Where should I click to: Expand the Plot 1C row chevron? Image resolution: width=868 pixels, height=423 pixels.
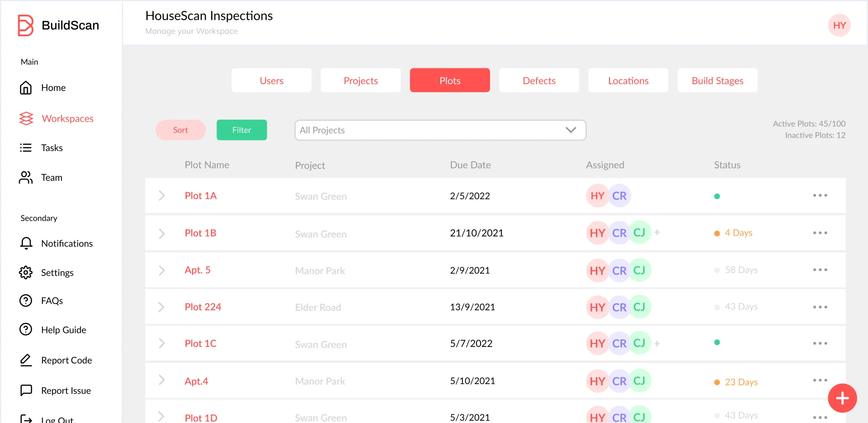pos(161,343)
